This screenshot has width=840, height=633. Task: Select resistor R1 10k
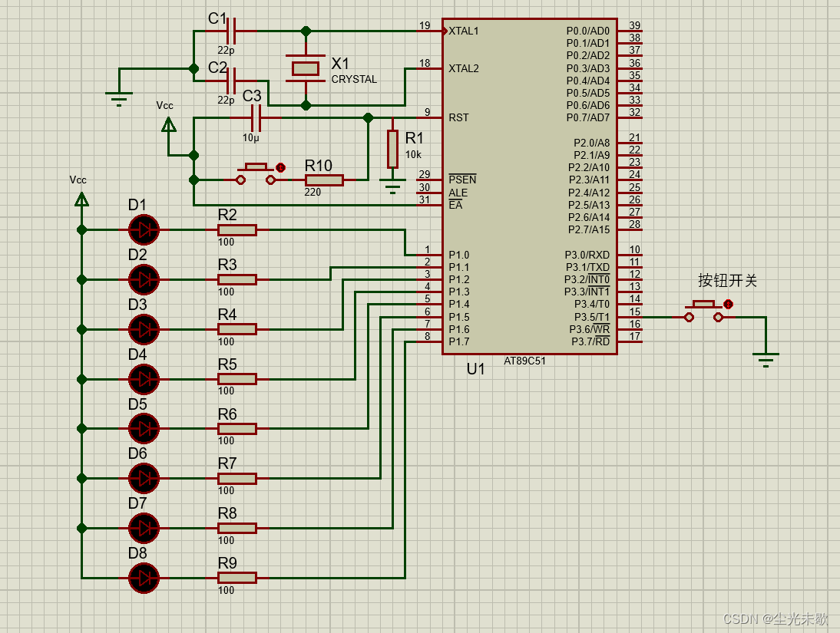(392, 148)
